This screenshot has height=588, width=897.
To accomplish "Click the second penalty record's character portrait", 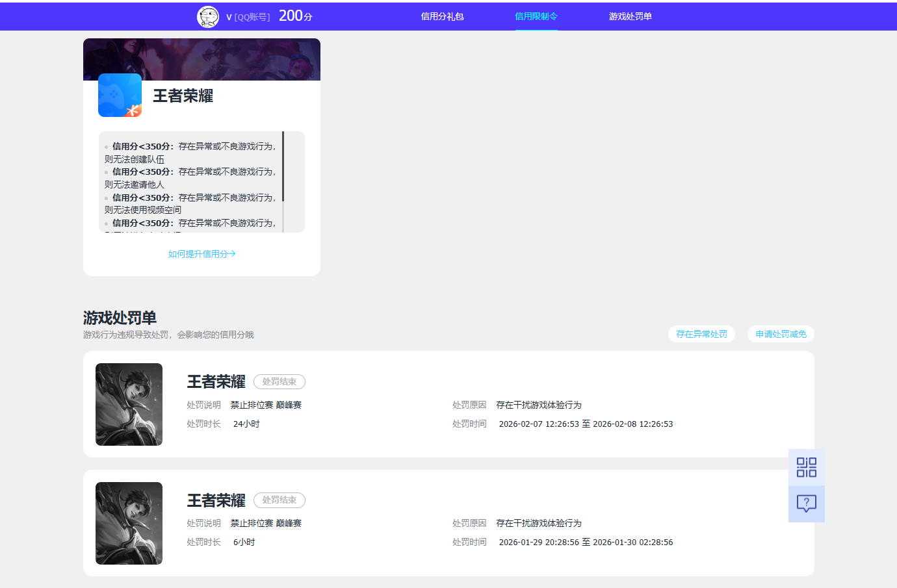I will (x=129, y=524).
